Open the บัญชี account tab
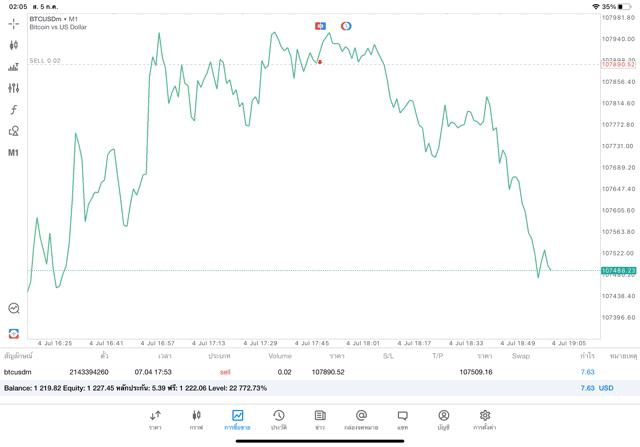The height and width of the screenshot is (447, 640). pos(443,419)
